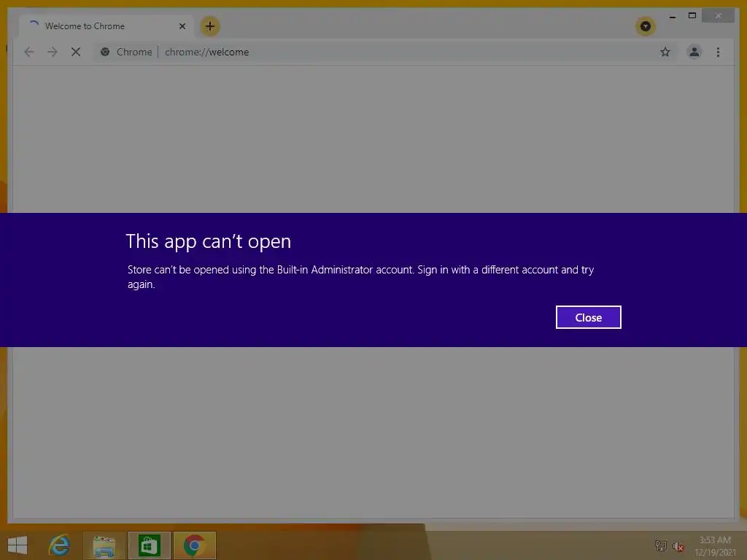Bookmark this page with the star

[665, 52]
